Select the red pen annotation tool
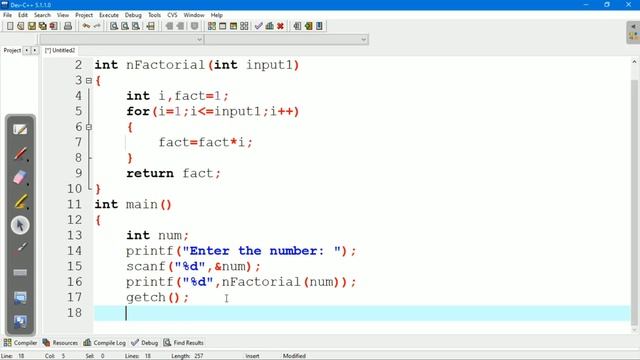640x360 pixels. tap(20, 154)
